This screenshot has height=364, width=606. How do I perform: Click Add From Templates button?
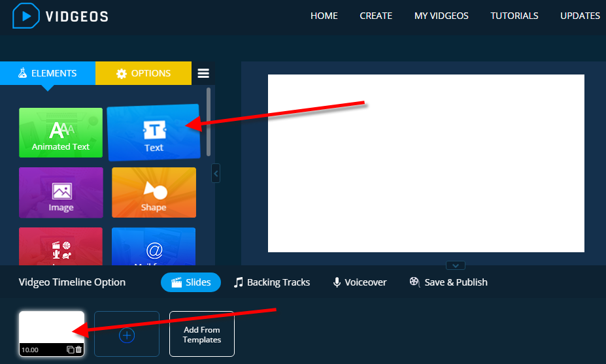coord(202,334)
